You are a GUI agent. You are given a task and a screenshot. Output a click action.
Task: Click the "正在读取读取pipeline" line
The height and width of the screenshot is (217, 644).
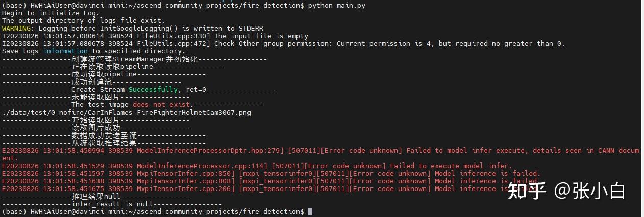(112, 67)
